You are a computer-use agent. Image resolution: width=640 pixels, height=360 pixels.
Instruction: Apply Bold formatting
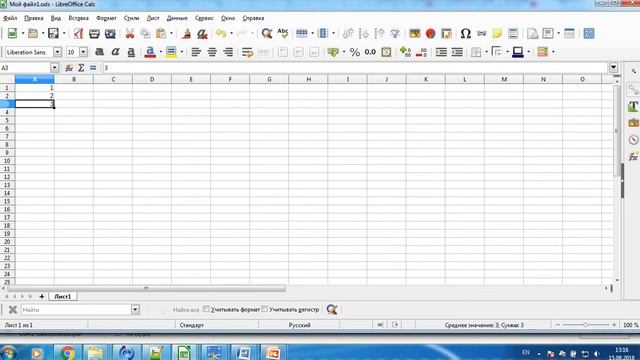click(99, 52)
